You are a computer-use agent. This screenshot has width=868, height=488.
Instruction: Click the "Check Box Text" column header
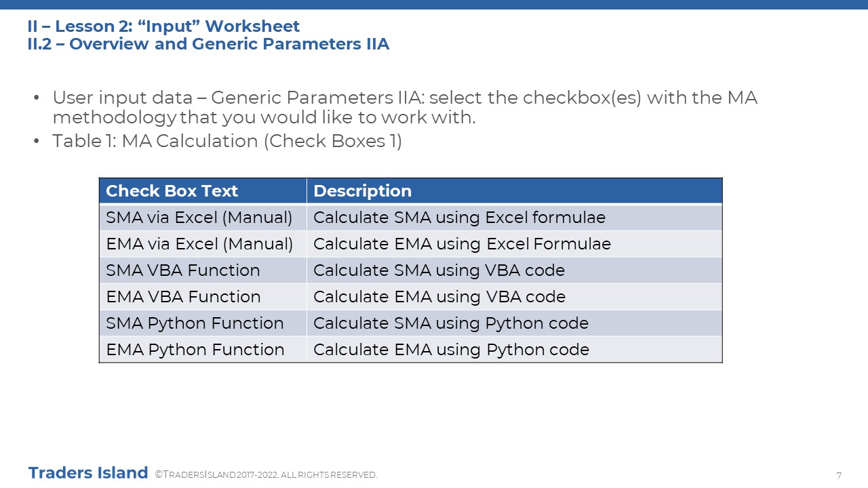203,191
